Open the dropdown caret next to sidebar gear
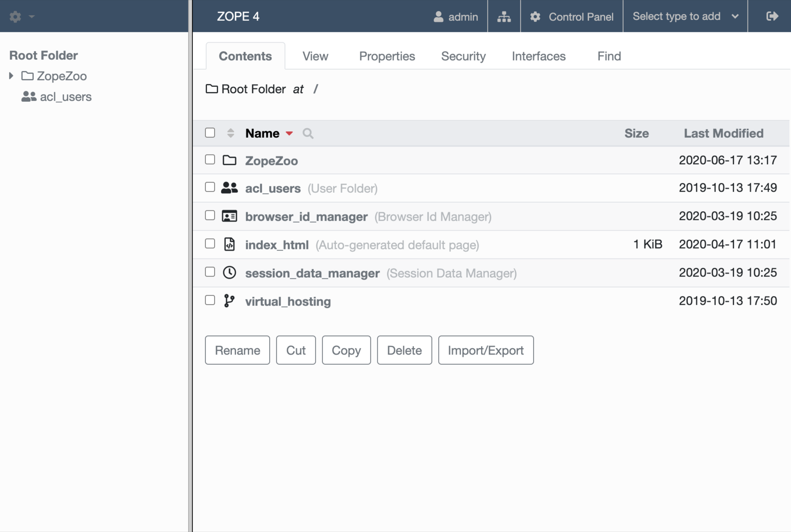The width and height of the screenshot is (791, 532). pos(32,16)
